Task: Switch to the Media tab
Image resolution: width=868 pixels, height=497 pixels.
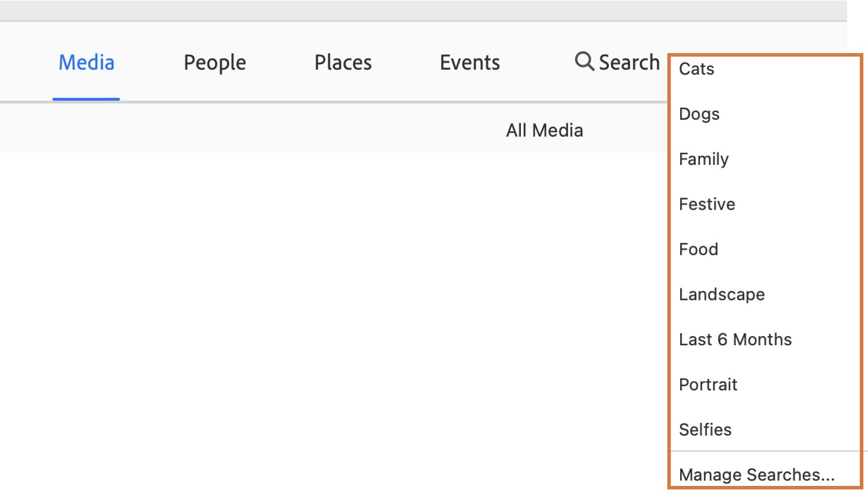Action: [86, 62]
